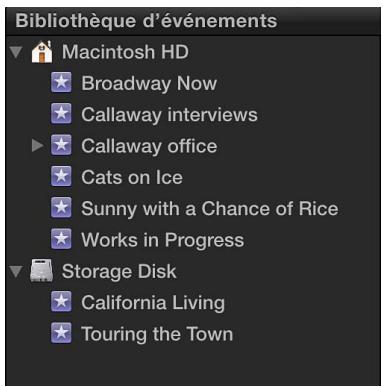Screen dimensions: 384x387
Task: Click the Broadway Now event star icon
Action: click(61, 82)
